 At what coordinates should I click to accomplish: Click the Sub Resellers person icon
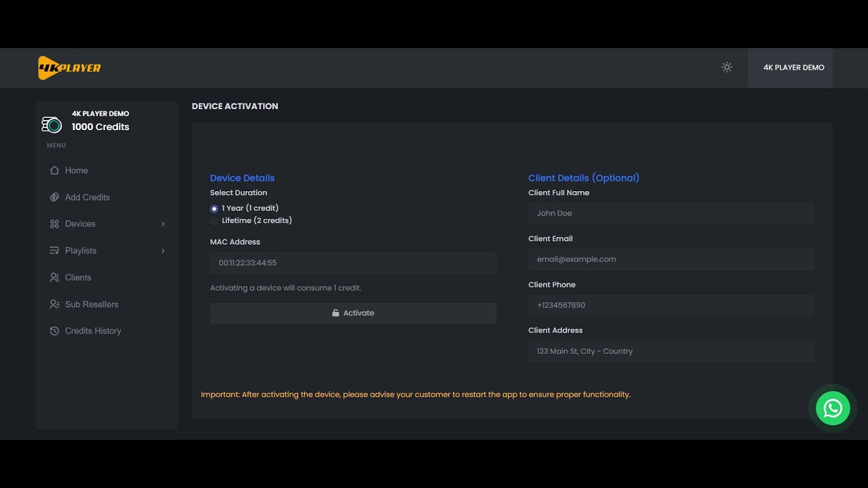click(54, 304)
